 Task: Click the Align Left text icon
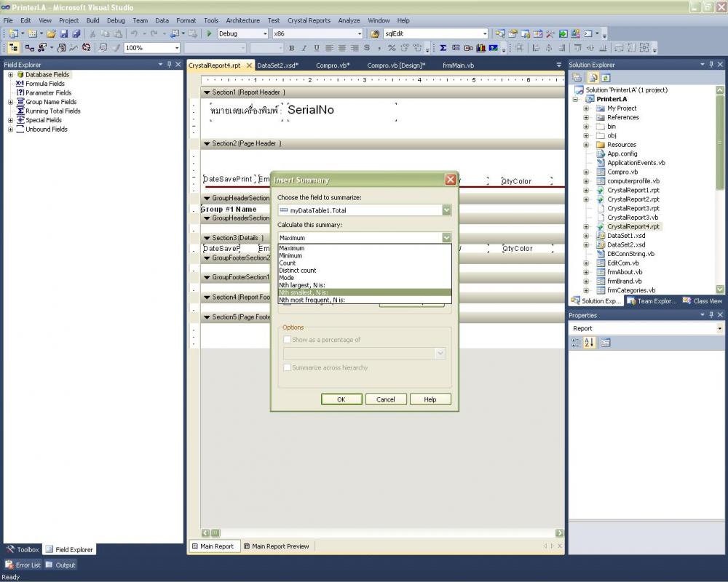click(x=330, y=48)
